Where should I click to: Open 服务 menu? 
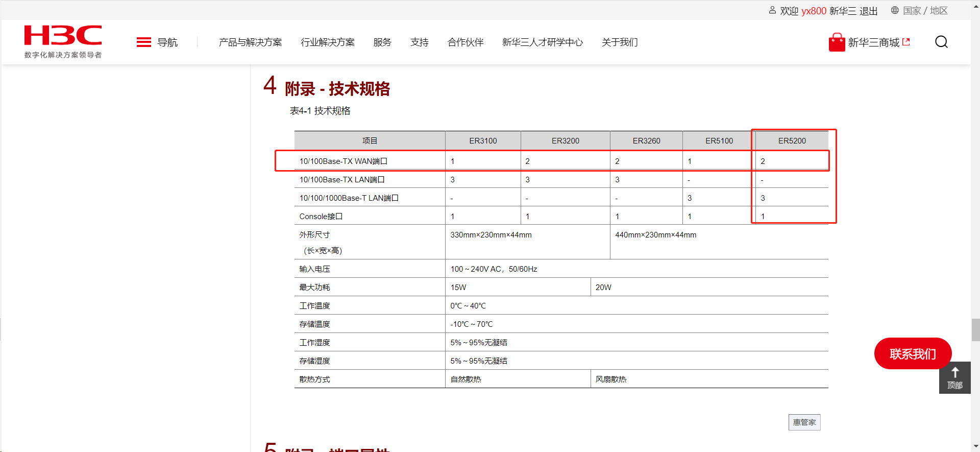coord(382,42)
